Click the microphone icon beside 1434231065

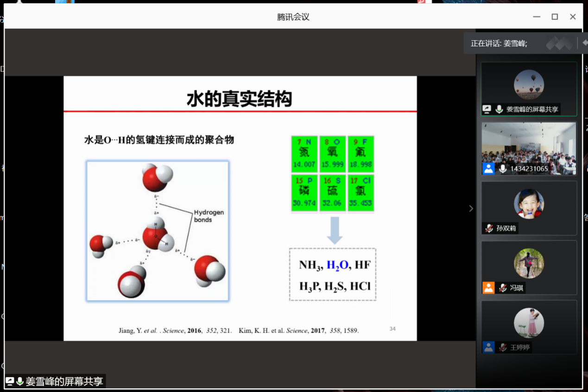(503, 169)
